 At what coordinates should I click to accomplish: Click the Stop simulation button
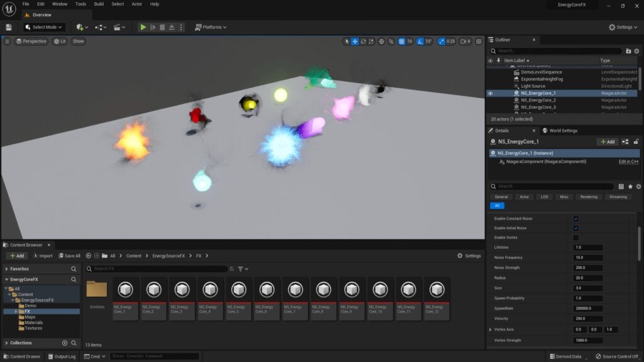click(x=162, y=27)
